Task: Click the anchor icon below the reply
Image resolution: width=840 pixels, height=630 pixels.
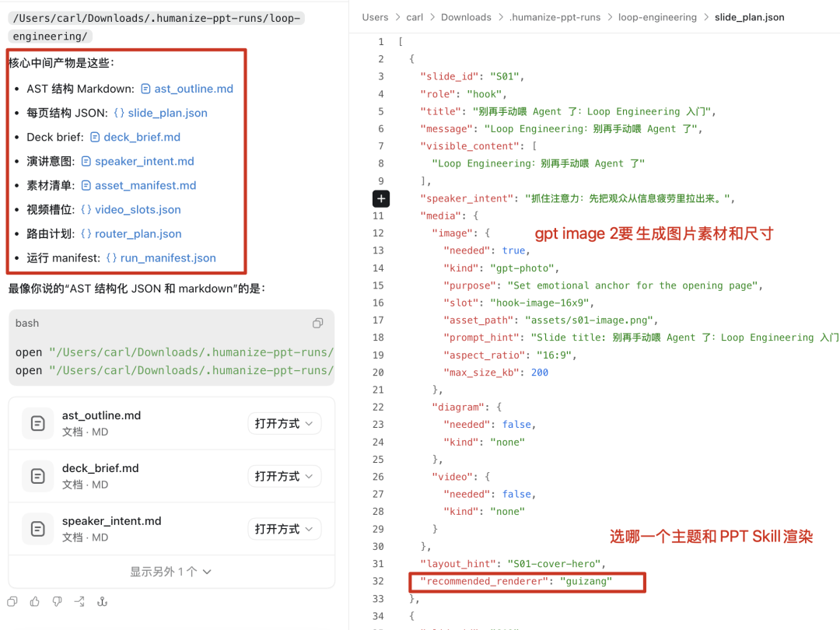Action: (103, 601)
